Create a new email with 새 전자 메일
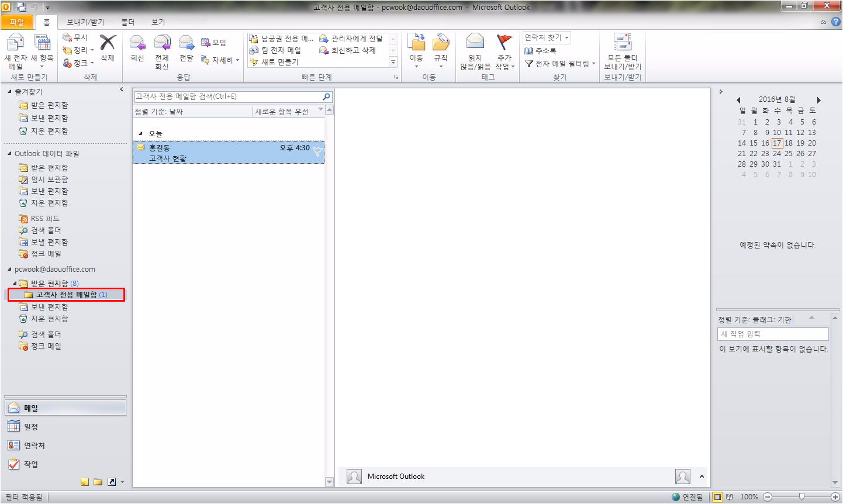The width and height of the screenshot is (843, 504). pyautogui.click(x=16, y=52)
